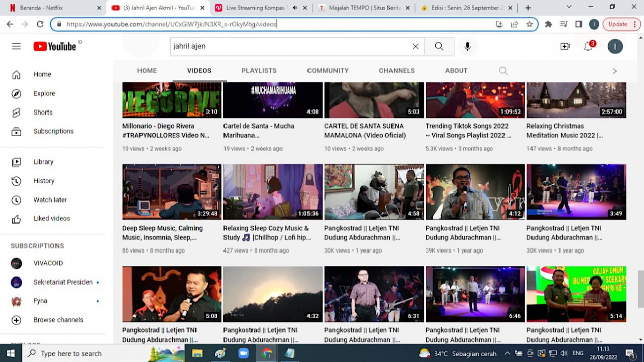The width and height of the screenshot is (644, 362).
Task: Open Chrome from the taskbar
Action: [267, 353]
